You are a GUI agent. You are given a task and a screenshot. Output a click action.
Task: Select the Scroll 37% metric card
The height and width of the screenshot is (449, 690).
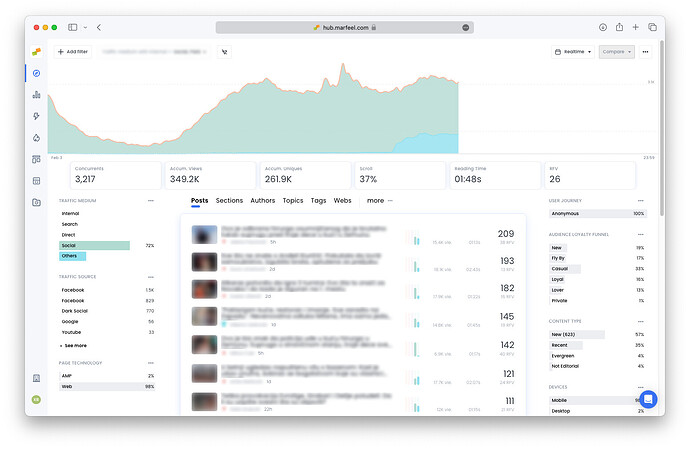tap(400, 175)
